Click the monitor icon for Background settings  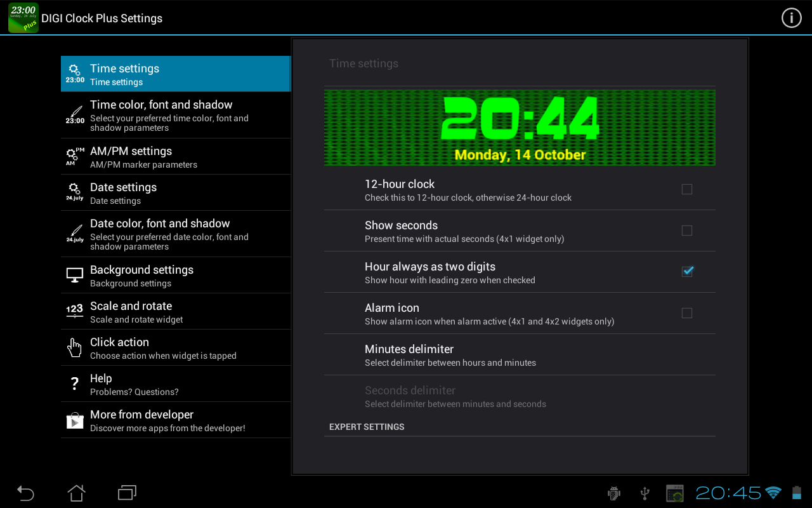pos(74,274)
